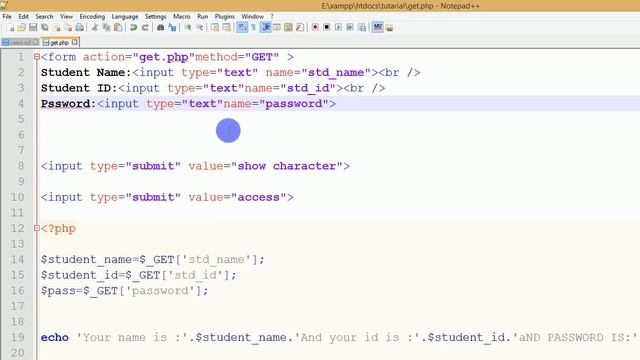The width and height of the screenshot is (640, 360).
Task: Click line number 14 in the margin
Action: click(x=18, y=259)
